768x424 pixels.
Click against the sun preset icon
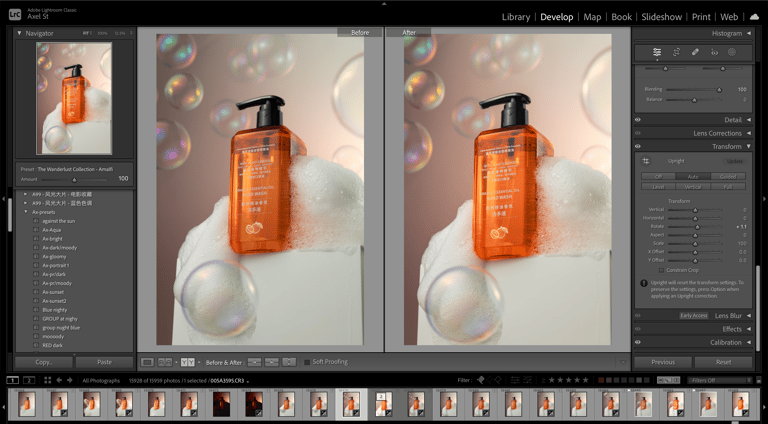36,221
